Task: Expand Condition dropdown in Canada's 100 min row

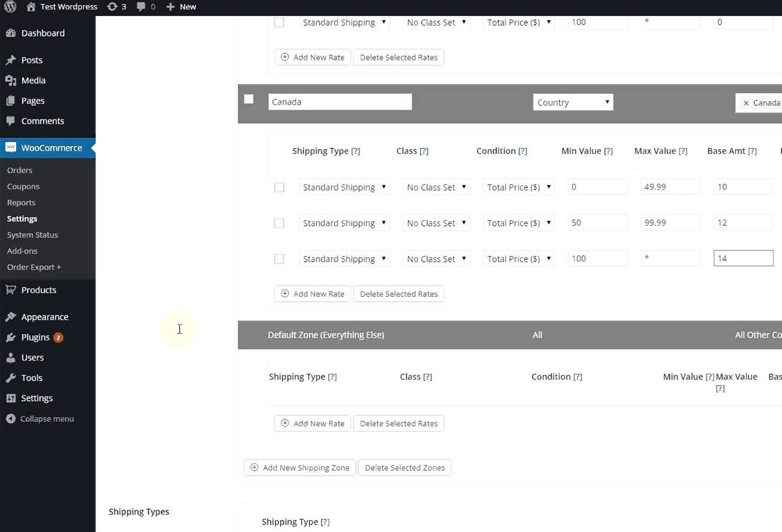Action: point(518,259)
